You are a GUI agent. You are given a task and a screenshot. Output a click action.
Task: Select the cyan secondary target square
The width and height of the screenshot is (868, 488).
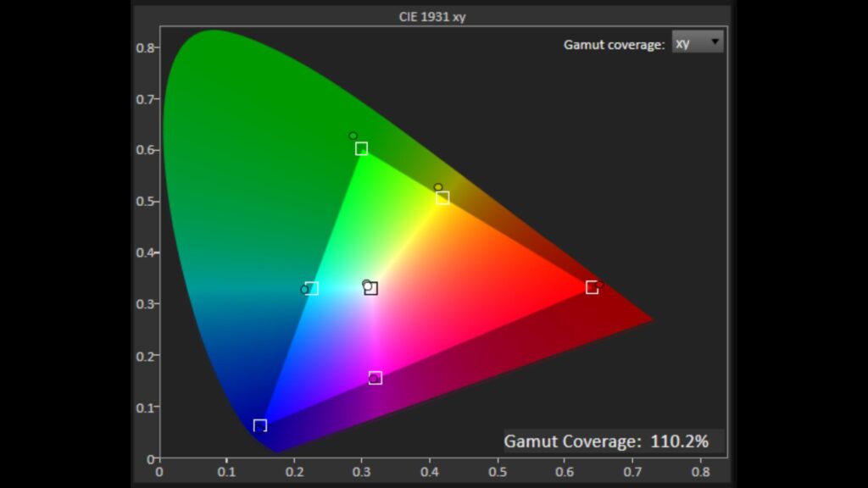pyautogui.click(x=311, y=289)
